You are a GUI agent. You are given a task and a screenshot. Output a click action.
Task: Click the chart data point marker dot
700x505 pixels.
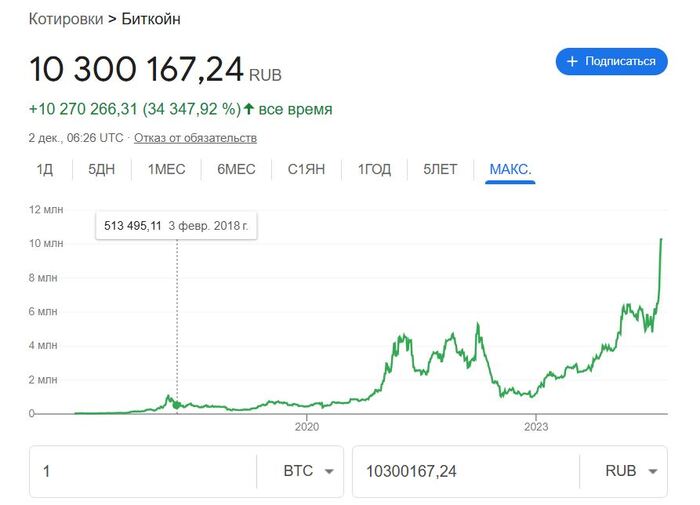point(178,405)
